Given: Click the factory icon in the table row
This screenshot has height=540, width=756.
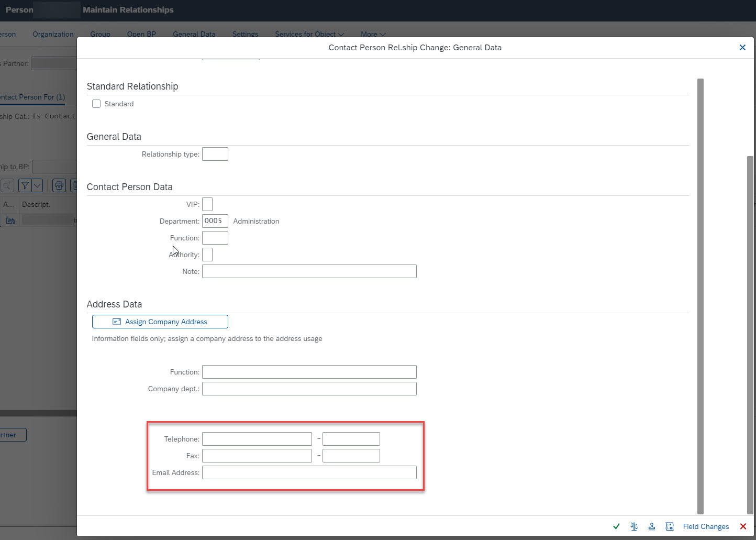Looking at the screenshot, I should tap(10, 221).
